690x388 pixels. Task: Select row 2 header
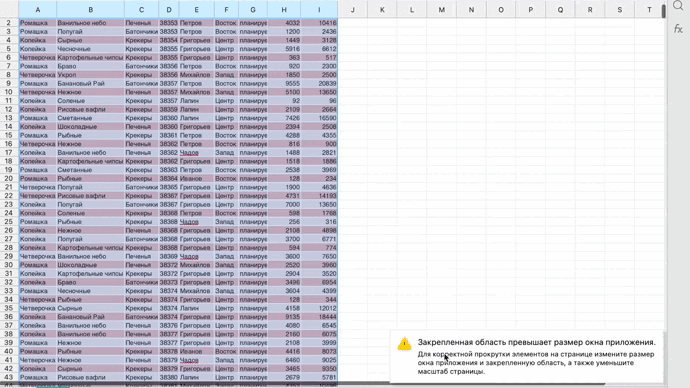tap(9, 23)
